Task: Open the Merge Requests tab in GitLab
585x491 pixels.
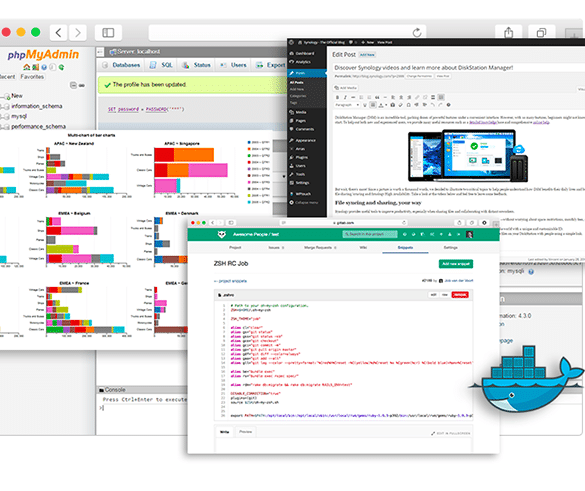Action: point(320,248)
